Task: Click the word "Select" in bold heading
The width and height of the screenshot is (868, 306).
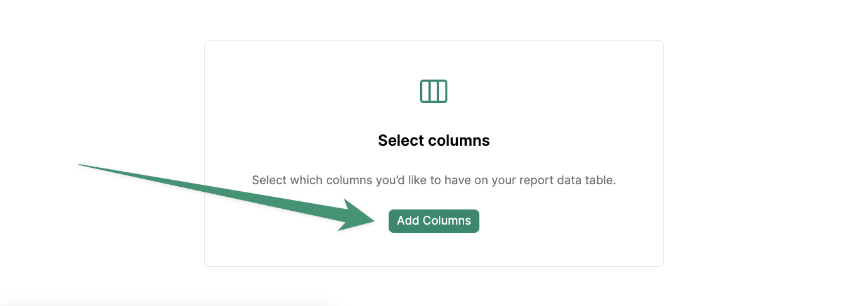Action: coord(400,140)
